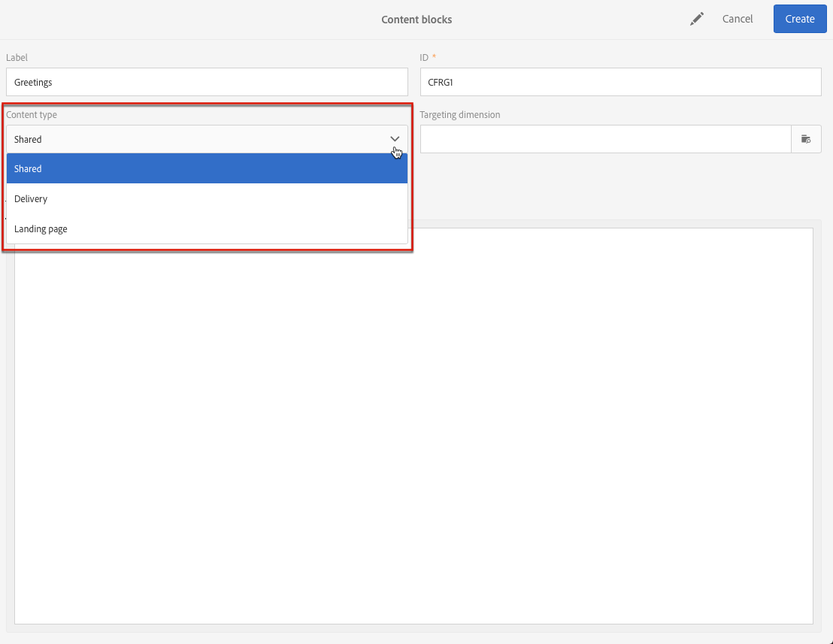The image size is (833, 644).
Task: Click the Label caption above Greetings
Action: pyautogui.click(x=17, y=57)
